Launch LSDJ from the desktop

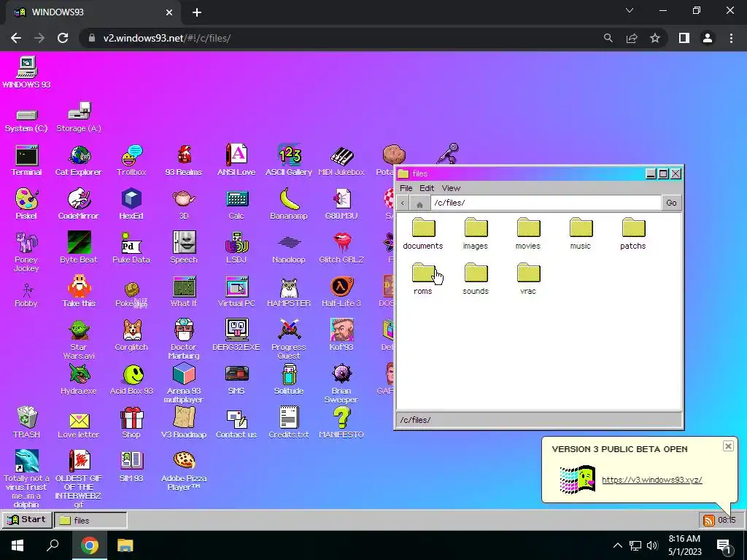236,248
